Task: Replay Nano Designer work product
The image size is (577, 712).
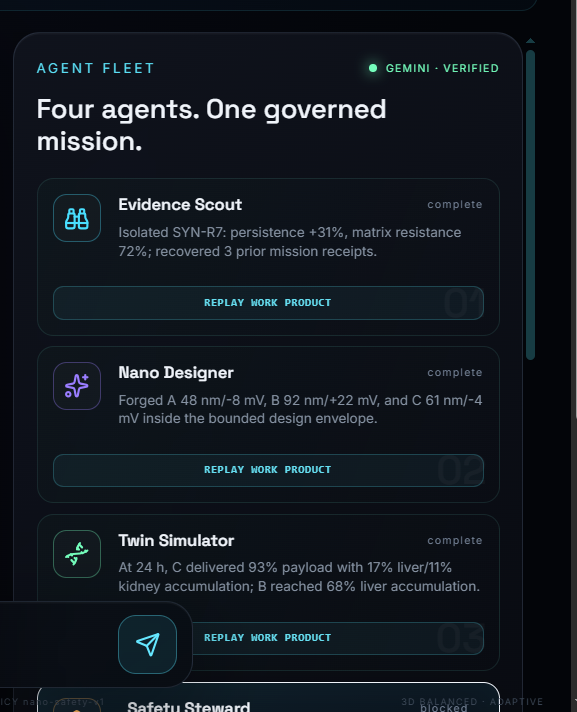Action: point(268,470)
